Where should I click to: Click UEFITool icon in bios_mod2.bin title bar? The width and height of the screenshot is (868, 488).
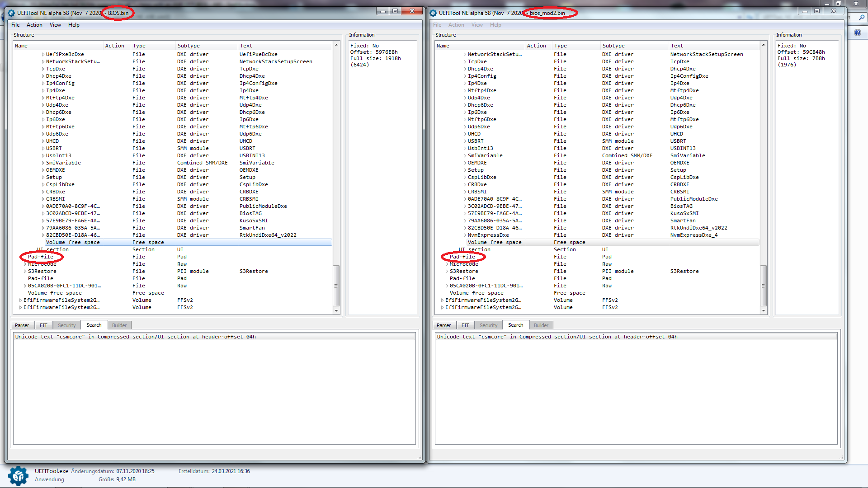(x=433, y=13)
